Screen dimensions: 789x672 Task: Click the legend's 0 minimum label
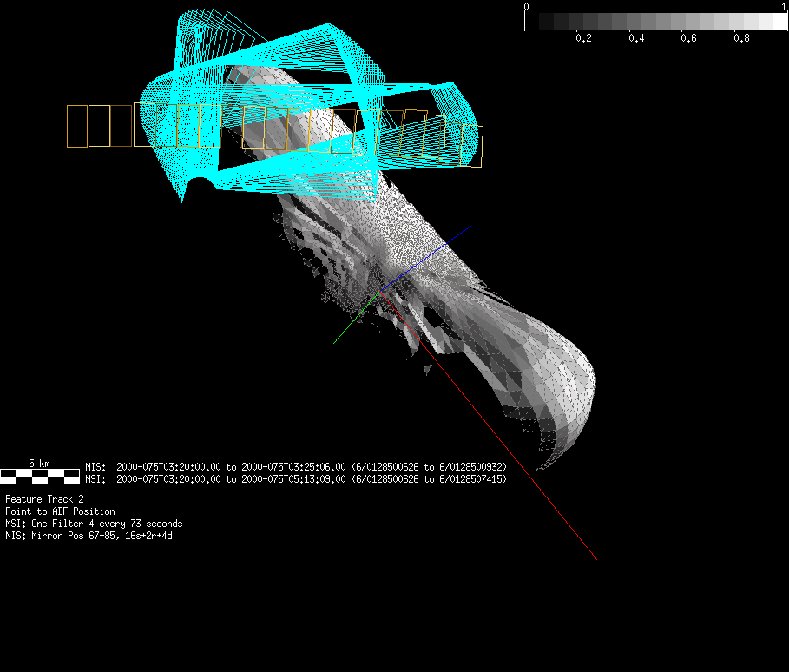coord(526,7)
